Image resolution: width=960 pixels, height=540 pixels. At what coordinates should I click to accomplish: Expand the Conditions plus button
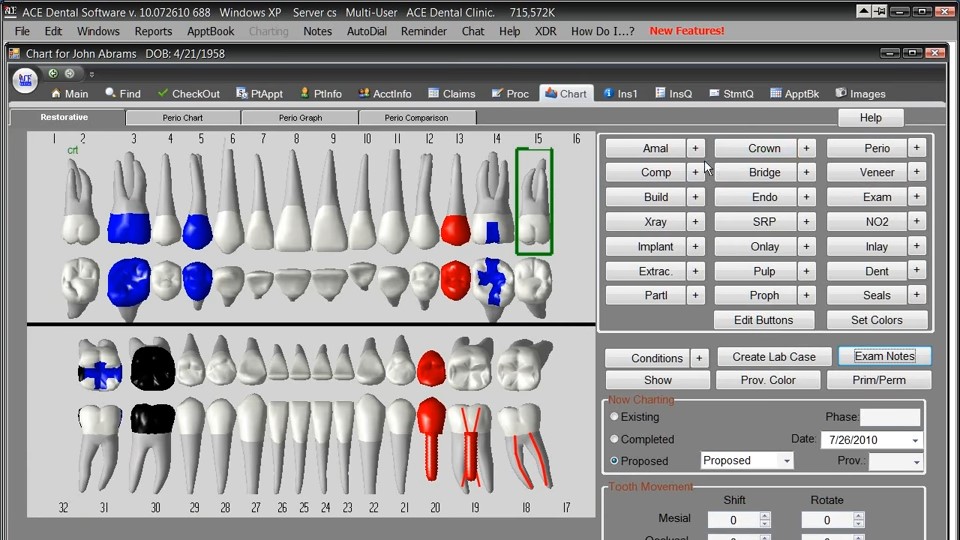coord(699,358)
